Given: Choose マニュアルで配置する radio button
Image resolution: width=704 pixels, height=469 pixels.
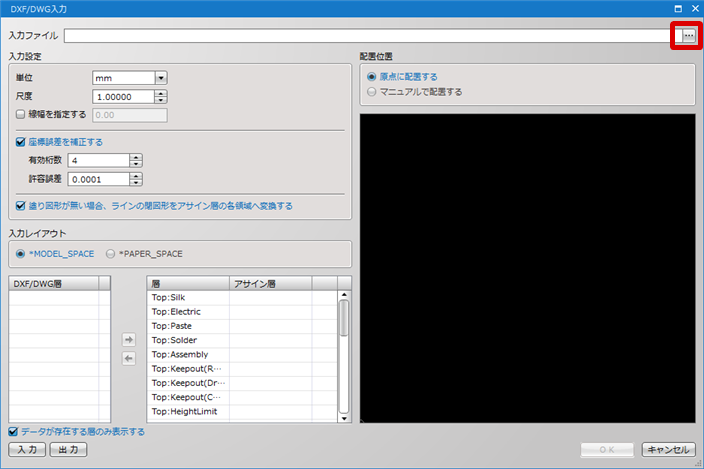Looking at the screenshot, I should [371, 92].
